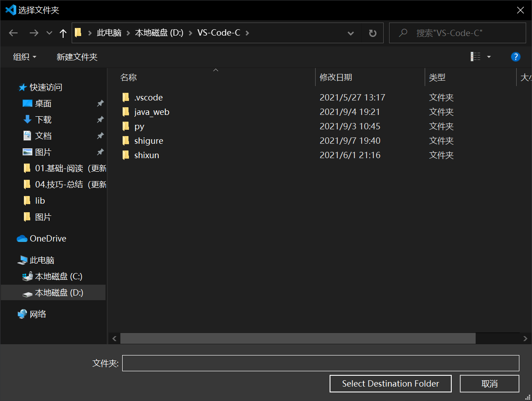The height and width of the screenshot is (401, 532).
Task: Open 网络 in sidebar
Action: coord(32,314)
